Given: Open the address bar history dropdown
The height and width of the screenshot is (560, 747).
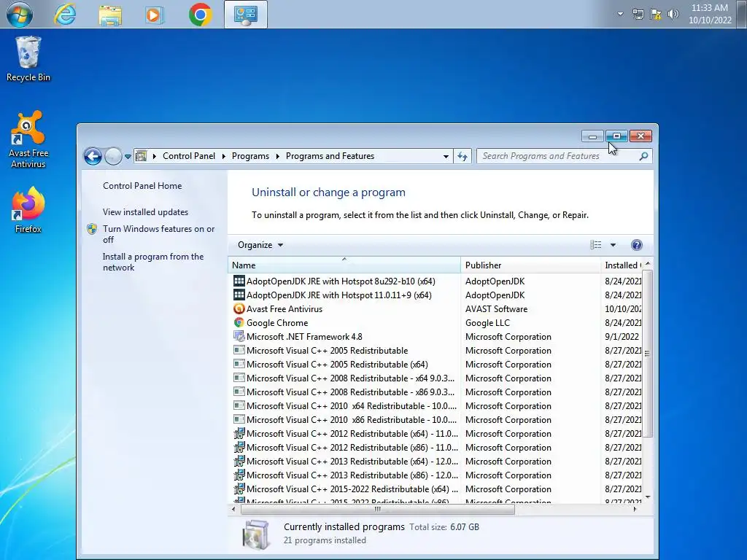Looking at the screenshot, I should (446, 156).
